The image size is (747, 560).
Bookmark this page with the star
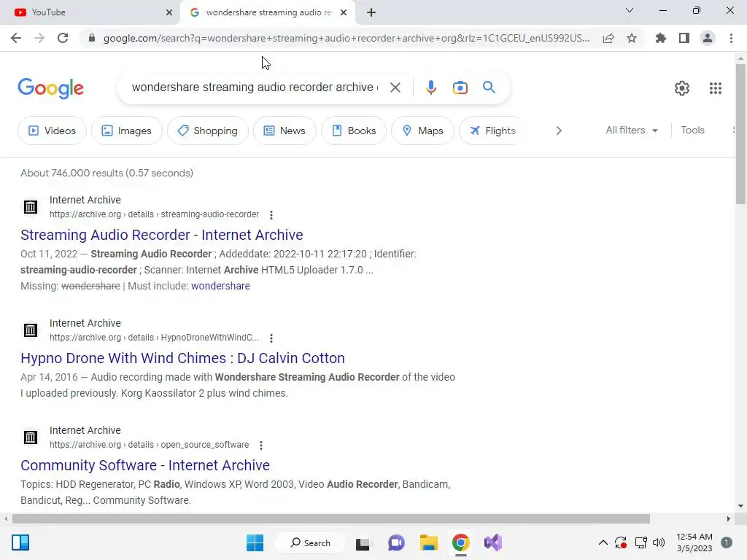tap(632, 38)
